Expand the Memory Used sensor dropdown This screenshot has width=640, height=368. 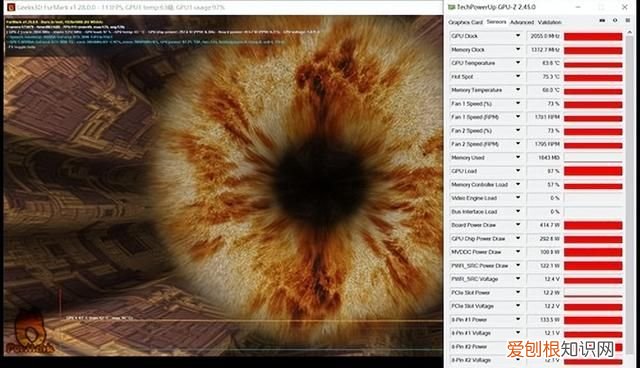tap(518, 157)
